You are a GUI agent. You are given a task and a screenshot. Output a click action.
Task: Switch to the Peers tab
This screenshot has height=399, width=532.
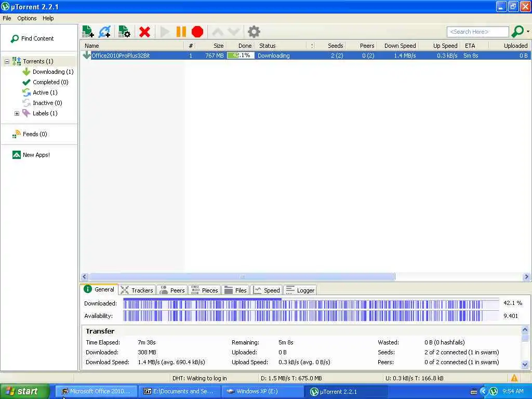click(x=172, y=290)
